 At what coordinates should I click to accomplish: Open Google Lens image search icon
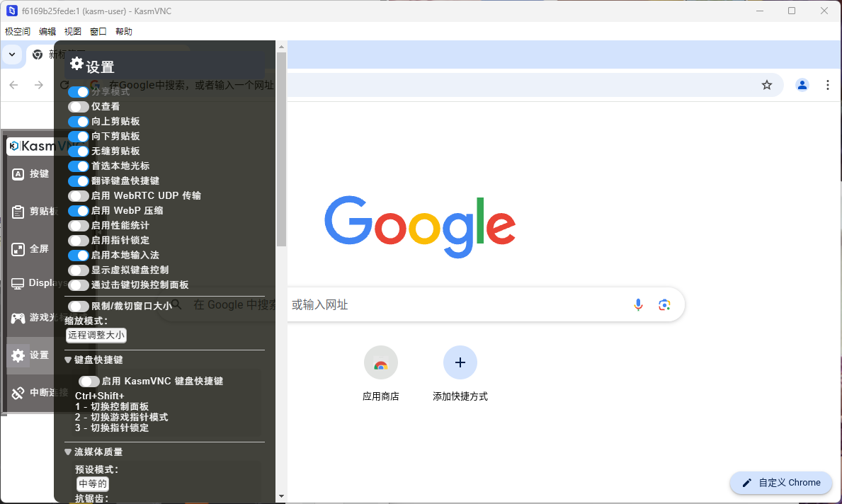[664, 305]
